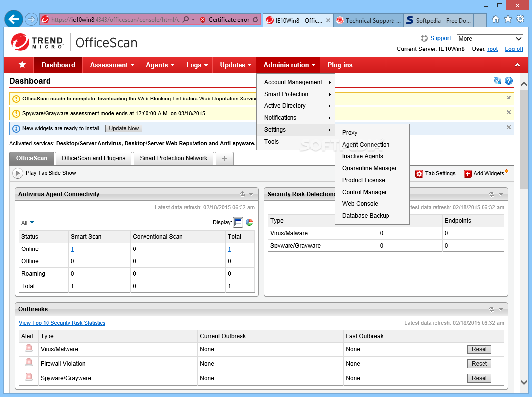532x397 pixels.
Task: Open View Top 10 Security Risk Statistics link
Action: [62, 323]
